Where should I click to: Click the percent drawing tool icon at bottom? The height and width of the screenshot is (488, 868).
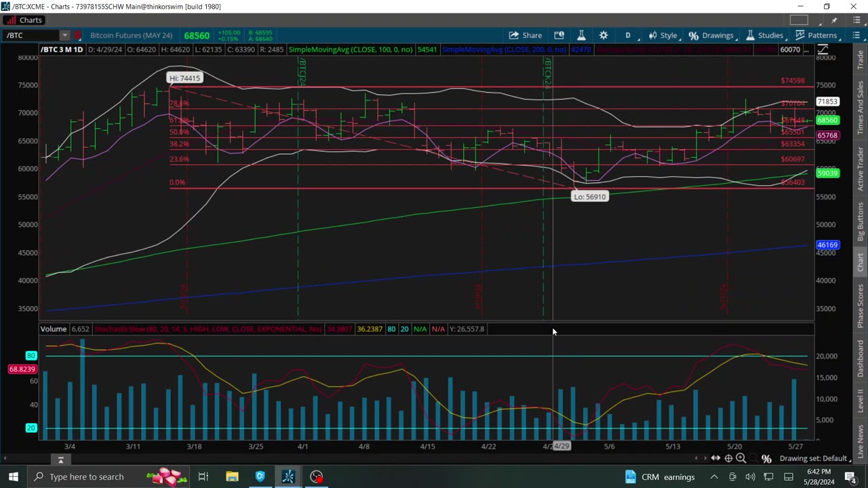click(767, 459)
